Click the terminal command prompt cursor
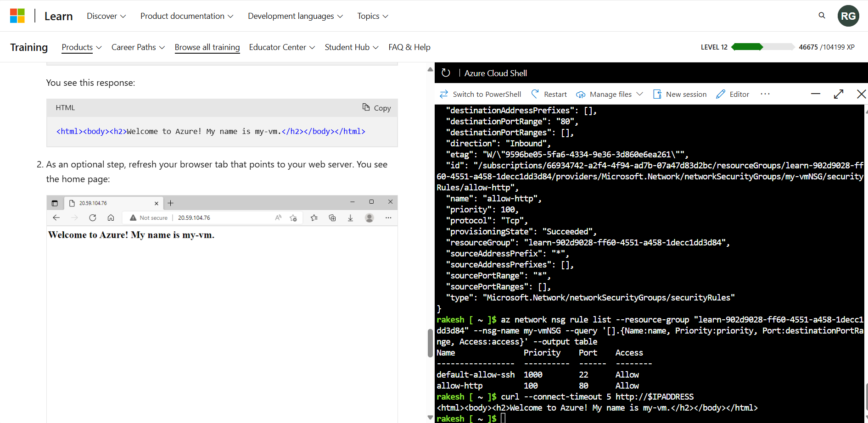 [x=503, y=418]
